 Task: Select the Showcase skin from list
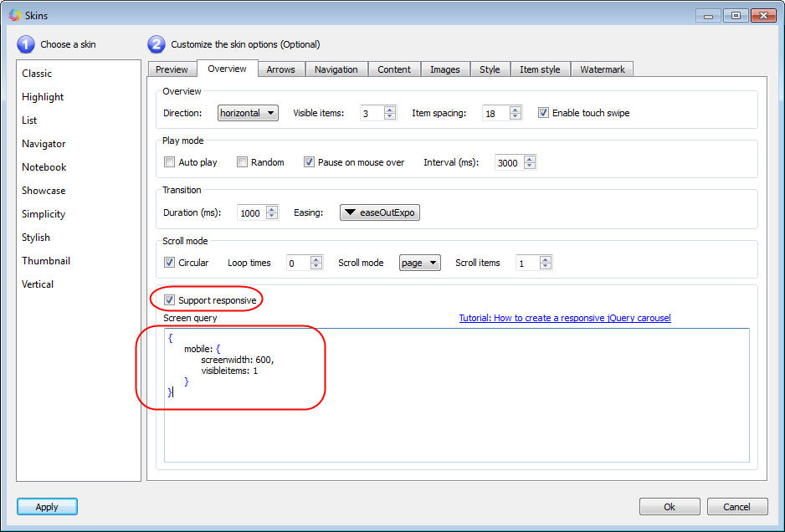[x=44, y=191]
